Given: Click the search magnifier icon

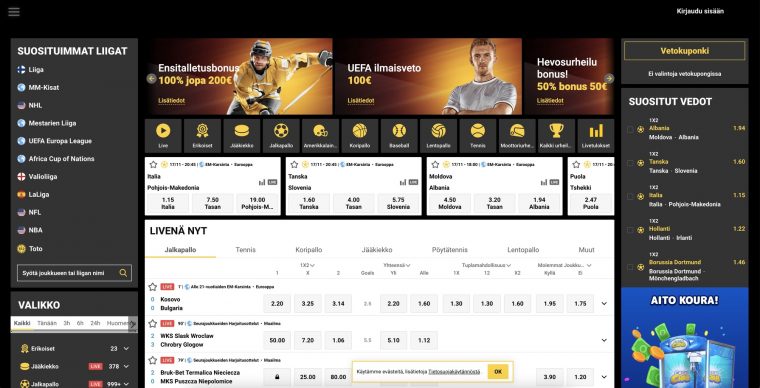Looking at the screenshot, I should click(x=123, y=273).
